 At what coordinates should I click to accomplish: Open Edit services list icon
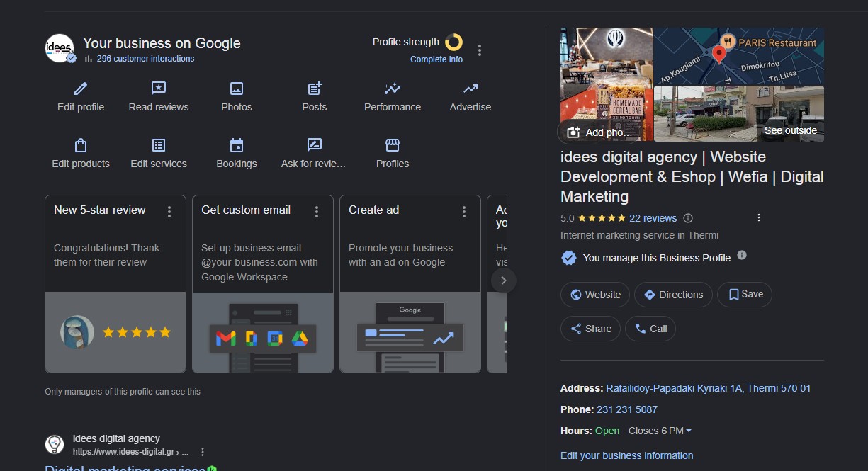[159, 145]
